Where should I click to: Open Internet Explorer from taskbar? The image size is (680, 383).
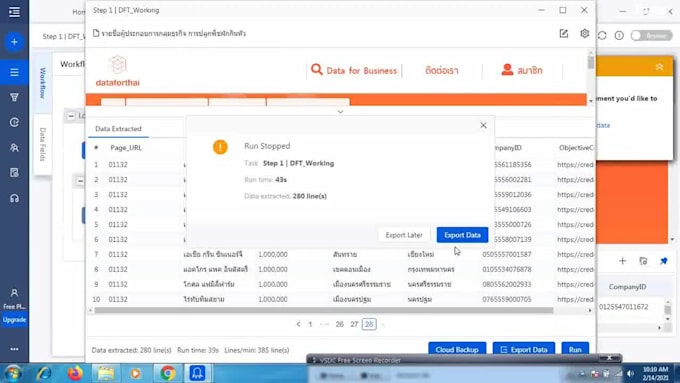pyautogui.click(x=44, y=373)
